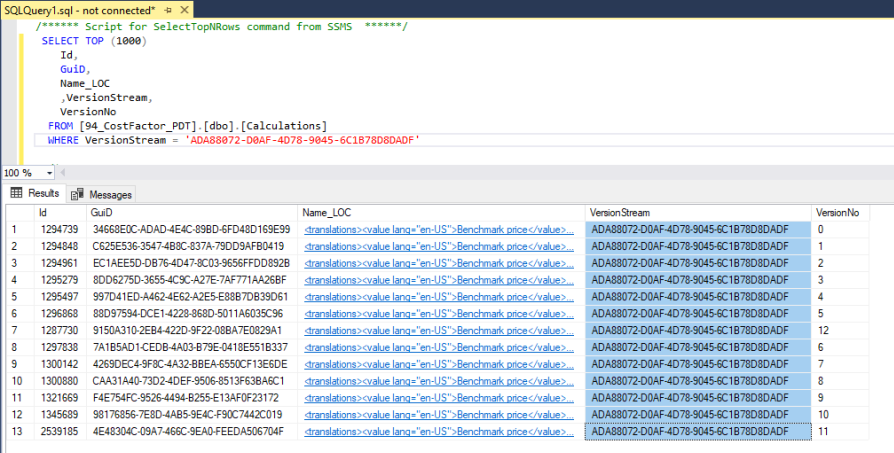Image resolution: width=894 pixels, height=453 pixels.
Task: Switch to the Messages tab
Action: 102,194
